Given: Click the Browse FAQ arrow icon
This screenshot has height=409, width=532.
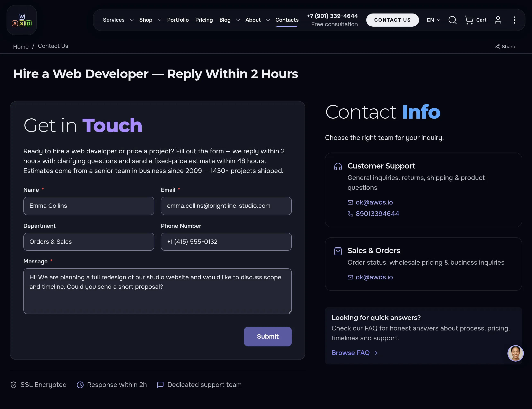Looking at the screenshot, I should coord(375,353).
